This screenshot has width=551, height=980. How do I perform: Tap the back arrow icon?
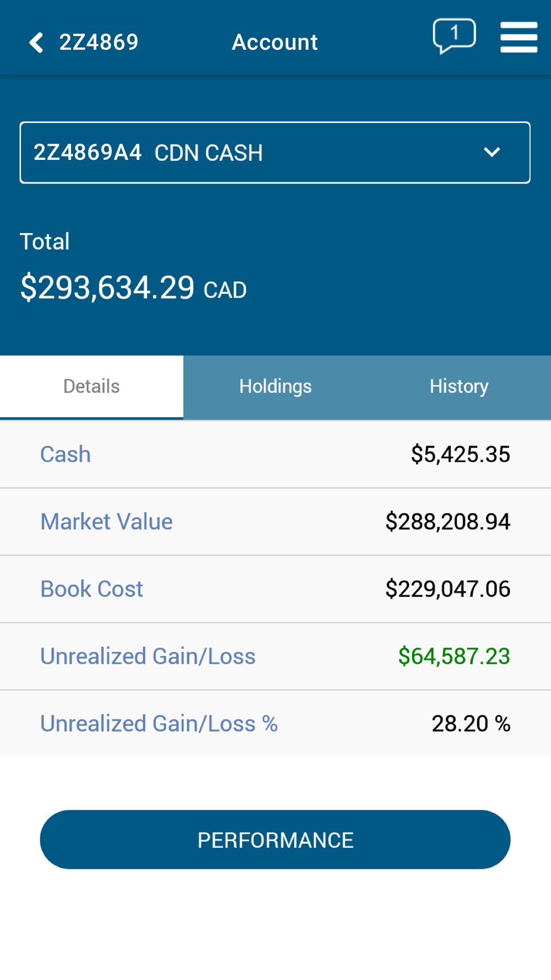pyautogui.click(x=36, y=42)
